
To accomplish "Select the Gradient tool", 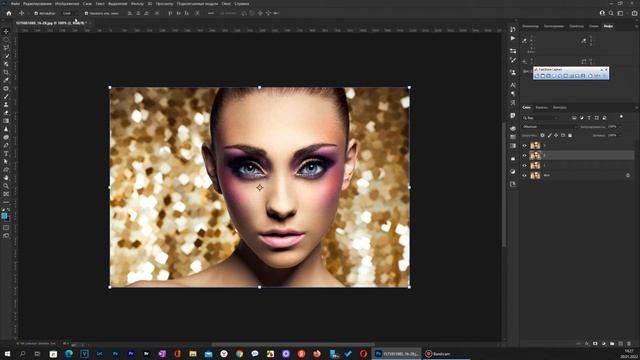I will coord(6,121).
